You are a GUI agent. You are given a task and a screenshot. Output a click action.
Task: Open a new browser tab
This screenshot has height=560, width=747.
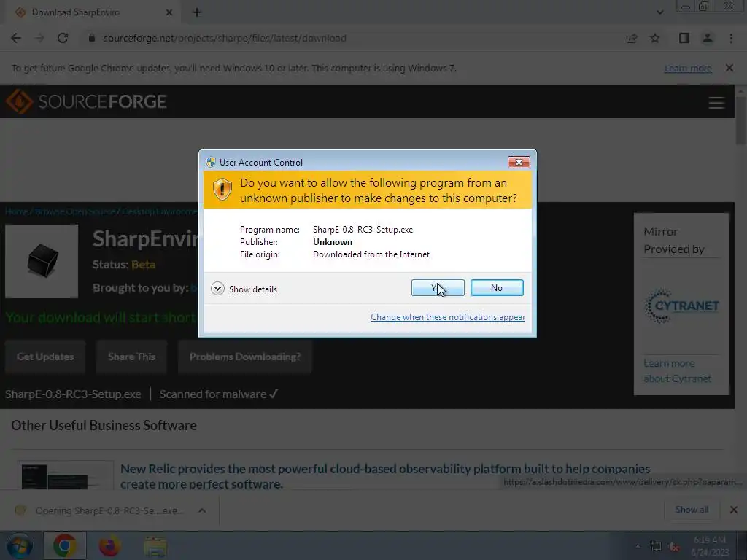(x=197, y=12)
